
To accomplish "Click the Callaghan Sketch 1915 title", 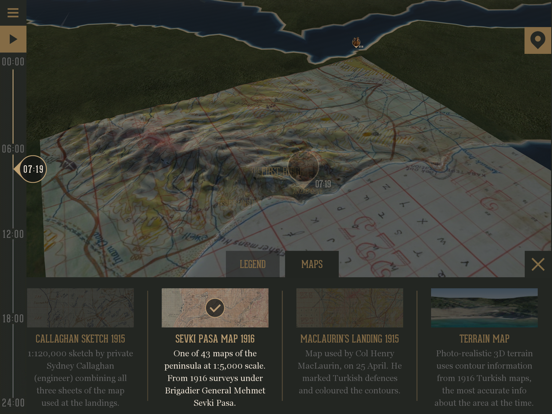I will [80, 339].
